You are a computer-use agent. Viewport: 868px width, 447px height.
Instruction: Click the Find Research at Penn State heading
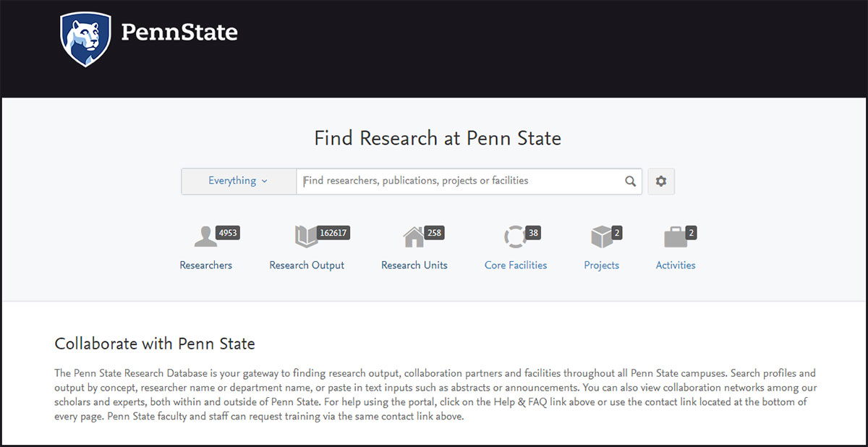[438, 138]
